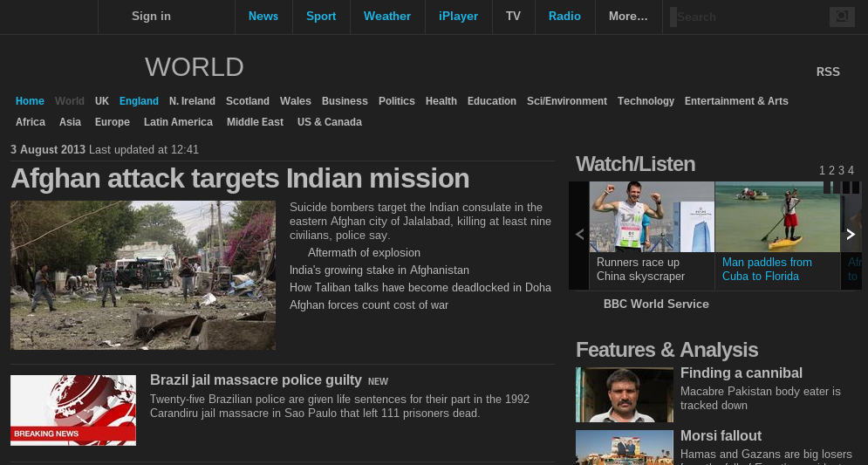Click the Finding a cannibal portrait thumbnail
The height and width of the screenshot is (465, 868).
[x=625, y=394]
